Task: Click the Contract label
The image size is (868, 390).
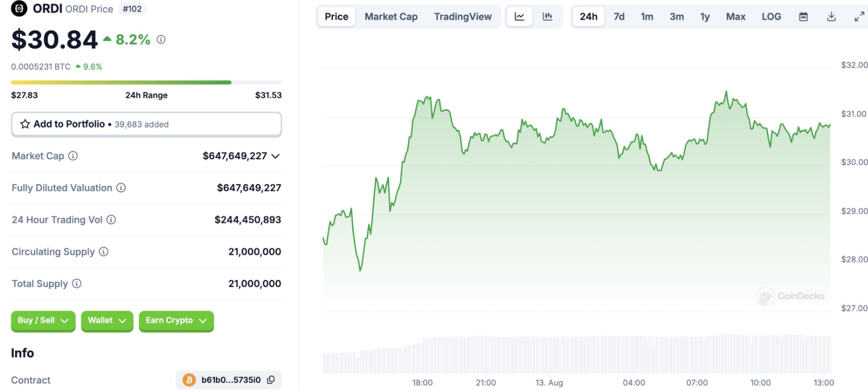Action: 31,380
